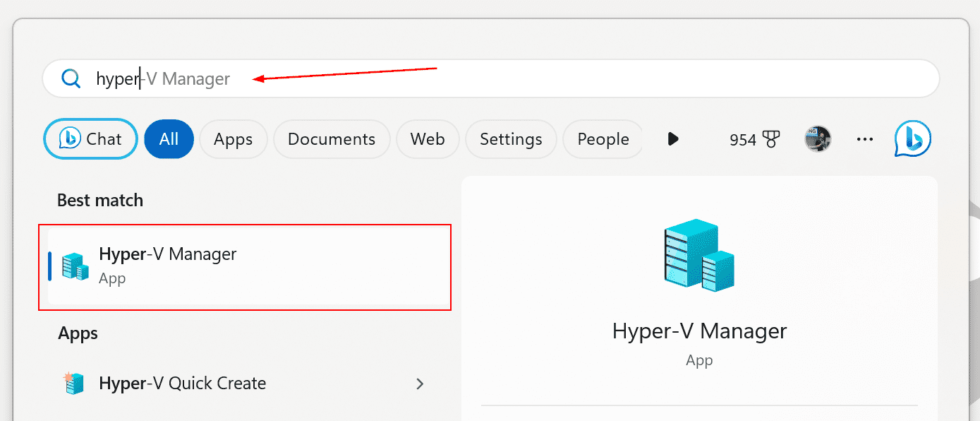Click the search magnifier icon
The height and width of the screenshot is (421, 980).
71,78
